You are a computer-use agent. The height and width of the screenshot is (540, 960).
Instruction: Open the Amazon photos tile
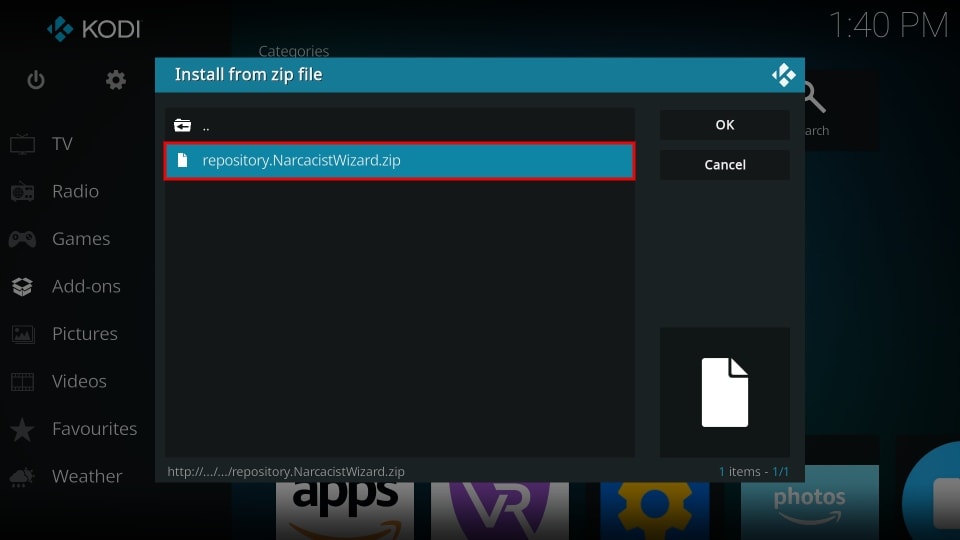point(809,503)
